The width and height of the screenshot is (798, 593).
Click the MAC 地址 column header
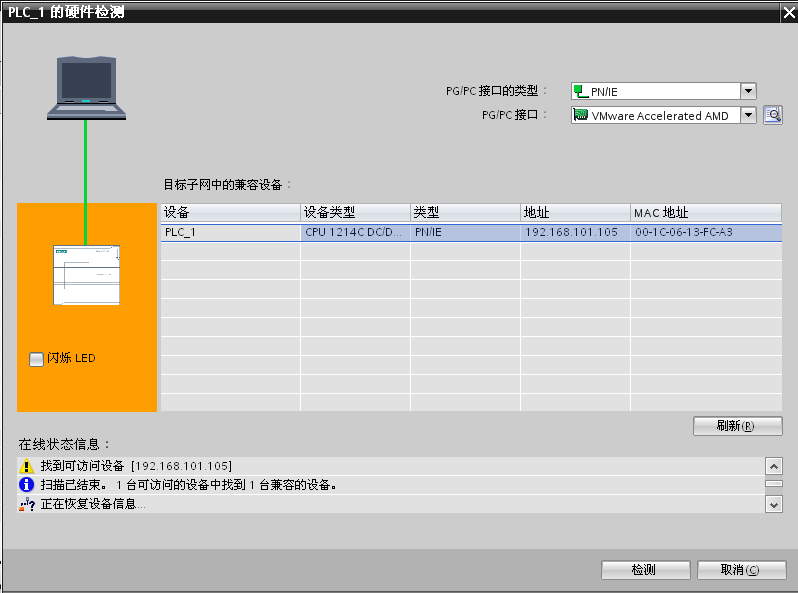click(706, 212)
